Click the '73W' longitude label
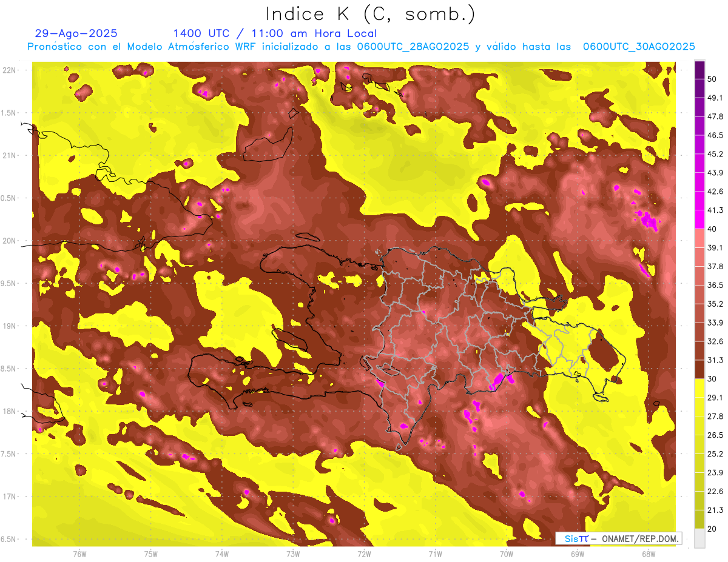This screenshot has width=728, height=562. click(293, 554)
